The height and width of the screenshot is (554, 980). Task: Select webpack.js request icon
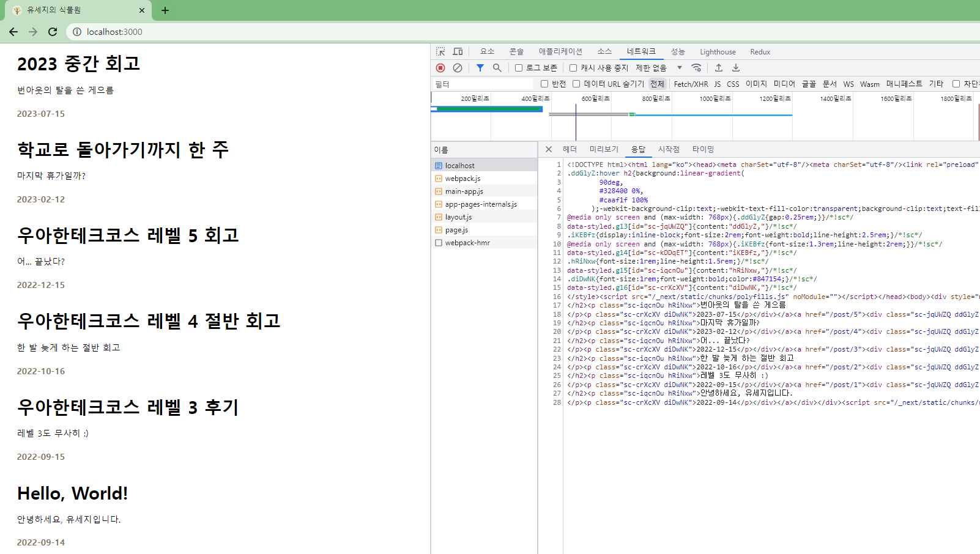(x=439, y=179)
